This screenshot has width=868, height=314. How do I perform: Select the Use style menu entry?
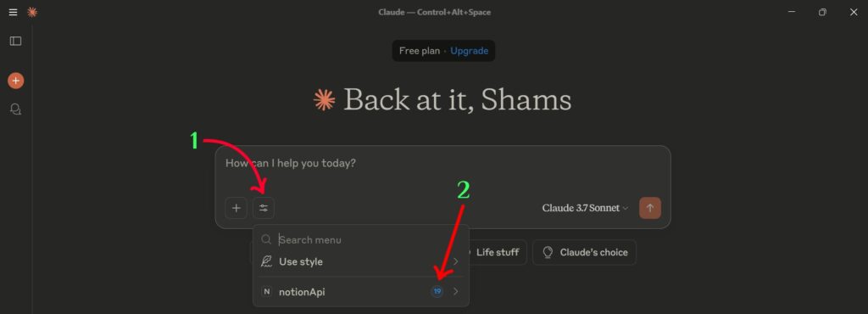pos(361,261)
